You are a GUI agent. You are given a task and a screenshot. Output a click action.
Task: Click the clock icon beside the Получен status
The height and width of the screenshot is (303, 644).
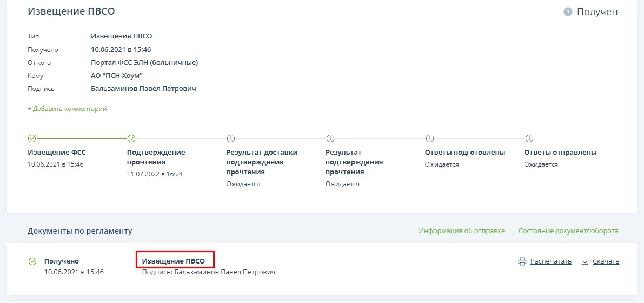tap(568, 11)
